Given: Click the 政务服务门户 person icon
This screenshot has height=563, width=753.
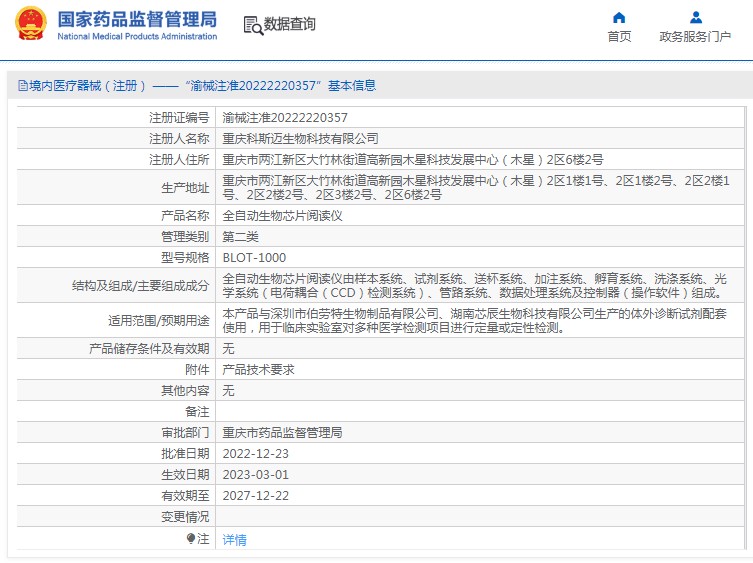Looking at the screenshot, I should 695,17.
